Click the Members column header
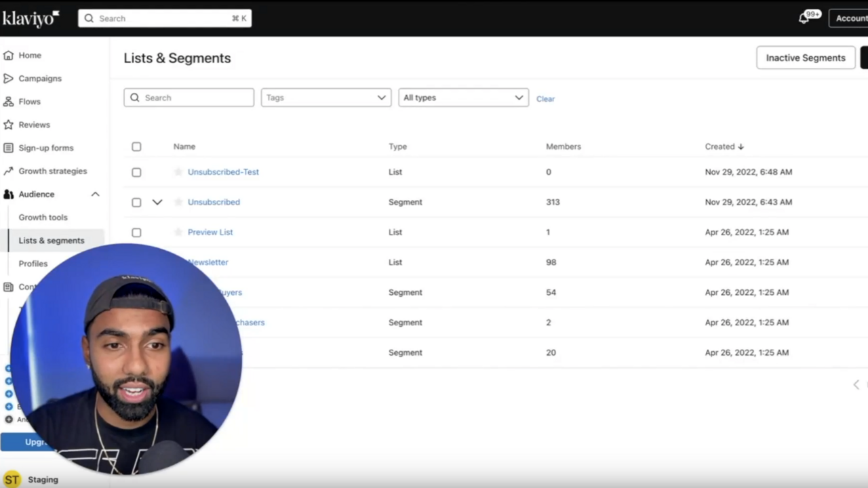 [564, 146]
